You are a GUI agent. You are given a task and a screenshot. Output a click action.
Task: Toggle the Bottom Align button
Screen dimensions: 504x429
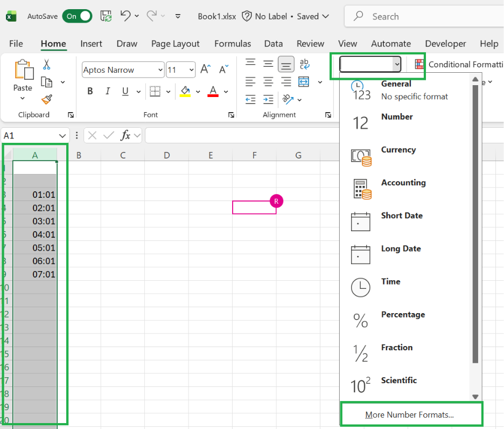click(x=286, y=64)
